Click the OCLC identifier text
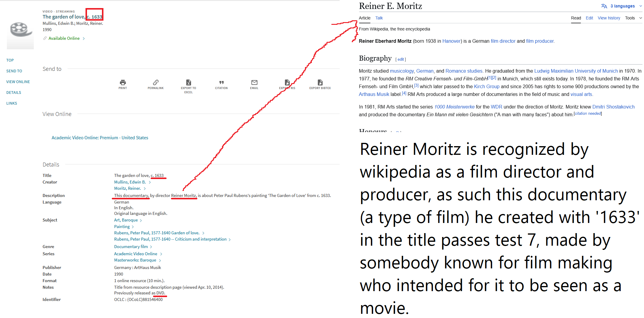 point(138,299)
